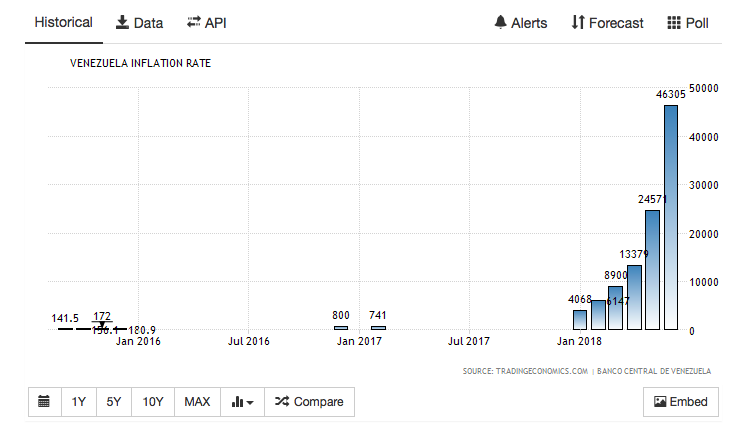Click the chart bar labeled 4068

pos(580,320)
